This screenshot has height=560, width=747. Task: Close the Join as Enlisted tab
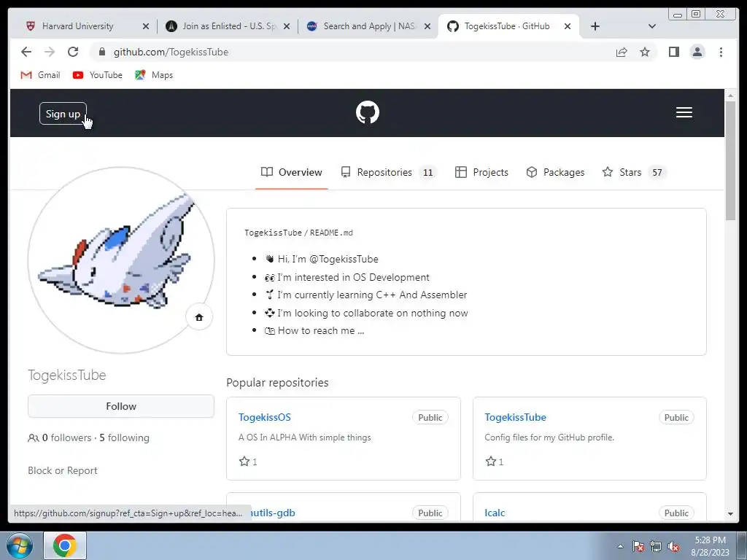pos(286,26)
